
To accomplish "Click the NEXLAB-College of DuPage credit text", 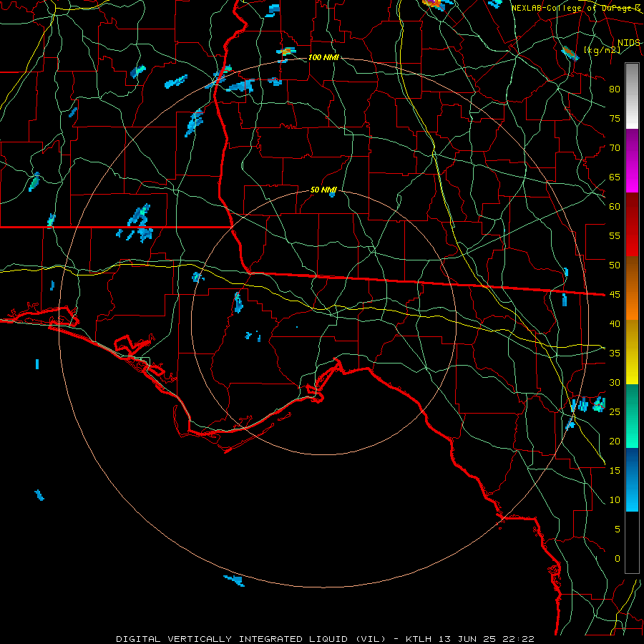I will (576, 8).
